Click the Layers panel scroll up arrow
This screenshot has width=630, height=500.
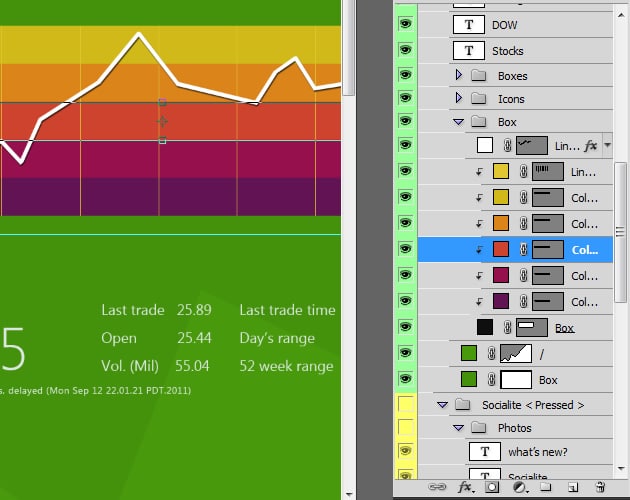621,15
